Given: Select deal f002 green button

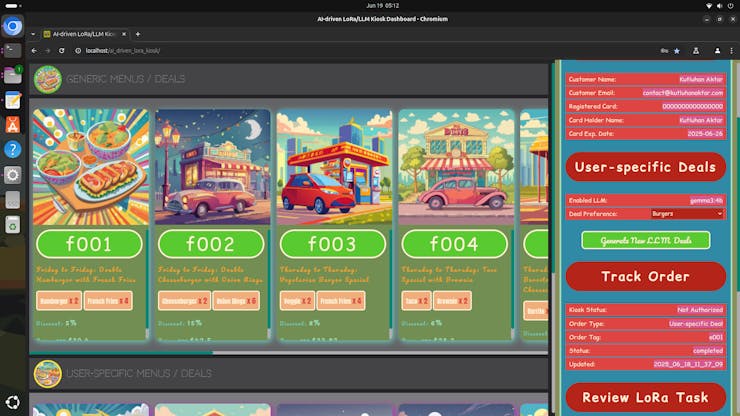Looking at the screenshot, I should tap(211, 244).
